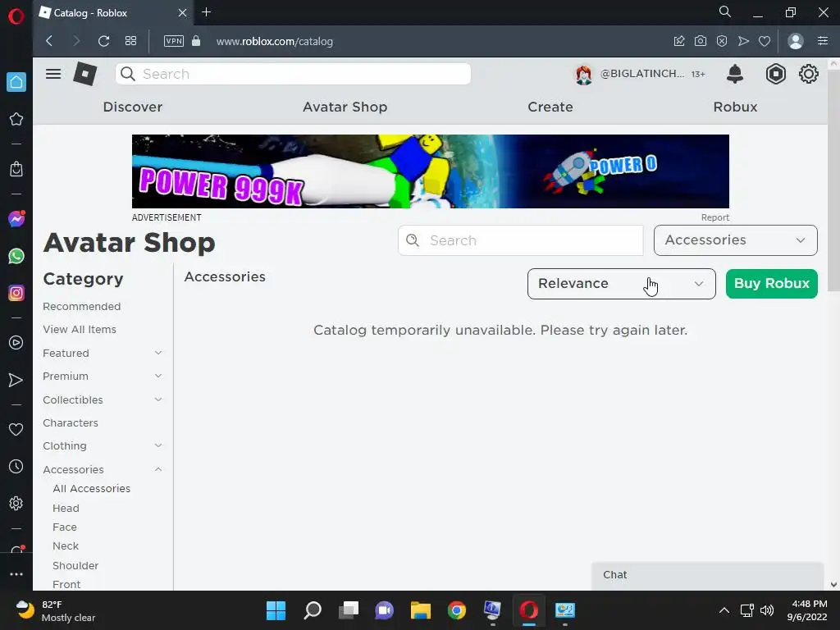Open new browser tab plus button

coord(206,12)
